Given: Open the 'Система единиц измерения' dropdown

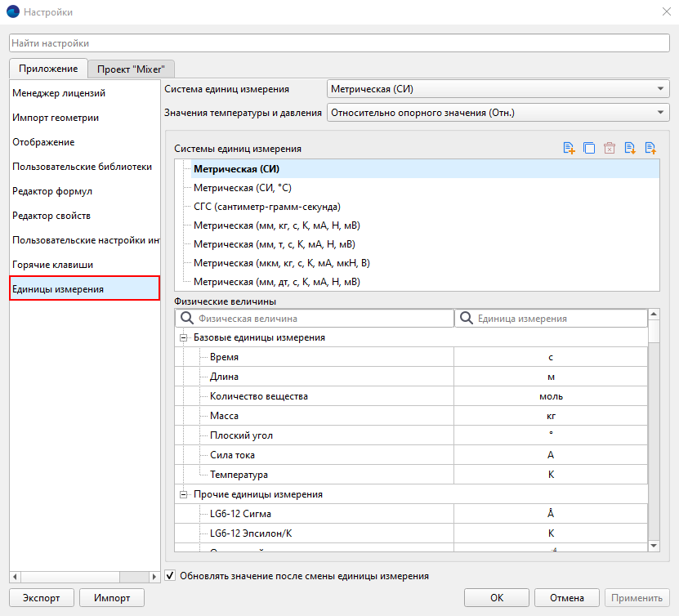Looking at the screenshot, I should [660, 89].
